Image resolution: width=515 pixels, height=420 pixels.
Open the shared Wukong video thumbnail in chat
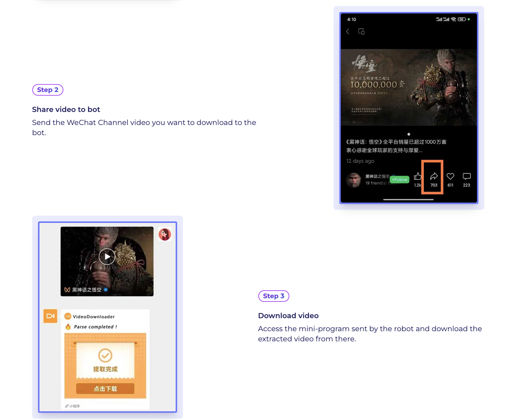coord(107,261)
